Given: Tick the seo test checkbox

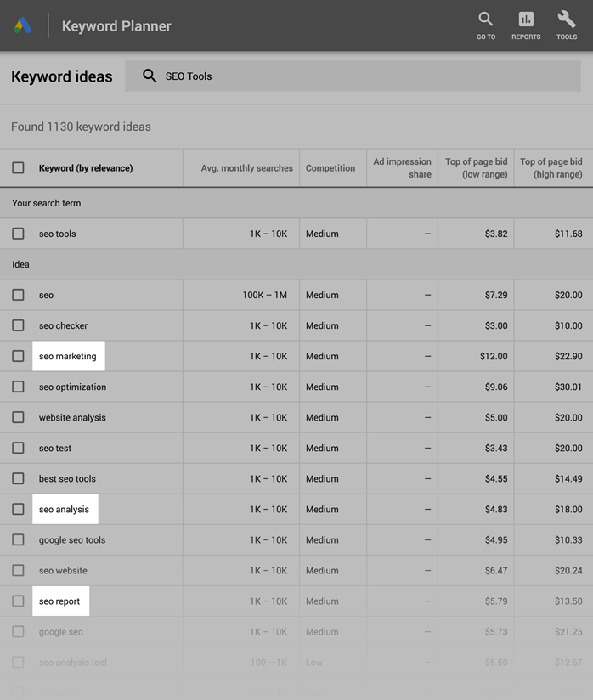Looking at the screenshot, I should 19,448.
